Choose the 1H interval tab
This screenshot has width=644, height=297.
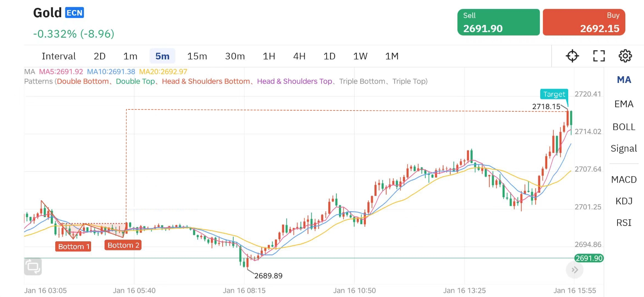(x=269, y=56)
